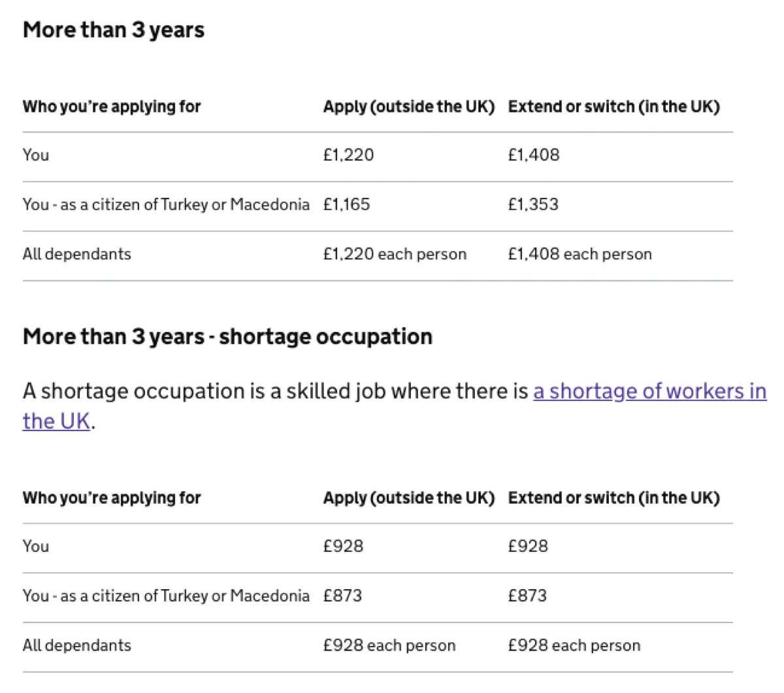Screen dimensions: 784x693
Task: Click the £1,353 extend or switch fee
Action: pyautogui.click(x=533, y=204)
